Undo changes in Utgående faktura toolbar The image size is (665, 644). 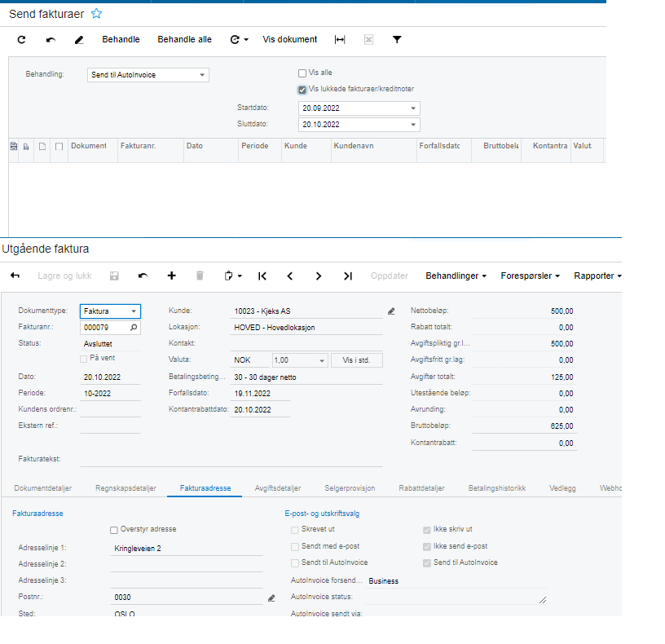[143, 276]
